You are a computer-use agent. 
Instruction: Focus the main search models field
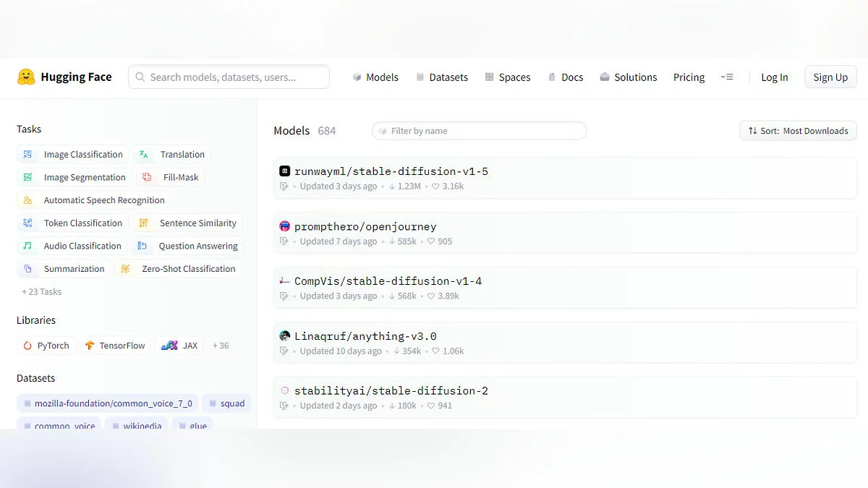point(229,77)
